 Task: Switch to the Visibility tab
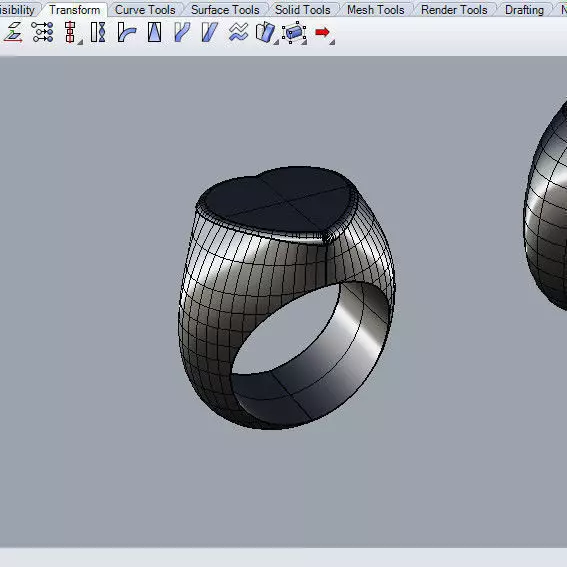click(16, 10)
